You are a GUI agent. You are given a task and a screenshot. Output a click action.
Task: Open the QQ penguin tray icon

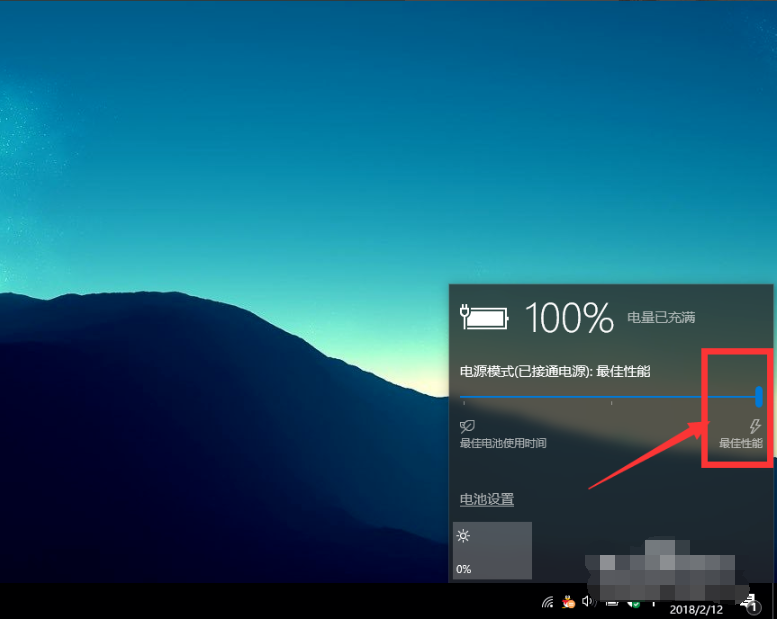click(568, 602)
